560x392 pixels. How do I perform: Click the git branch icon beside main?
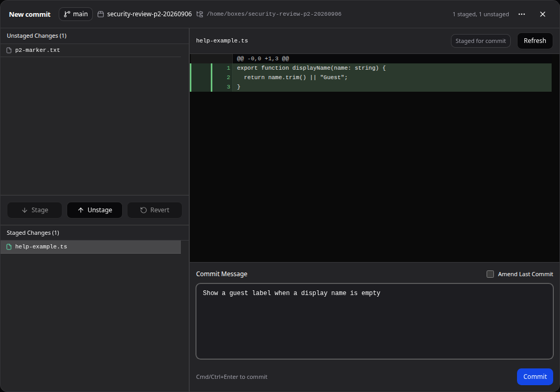click(67, 14)
